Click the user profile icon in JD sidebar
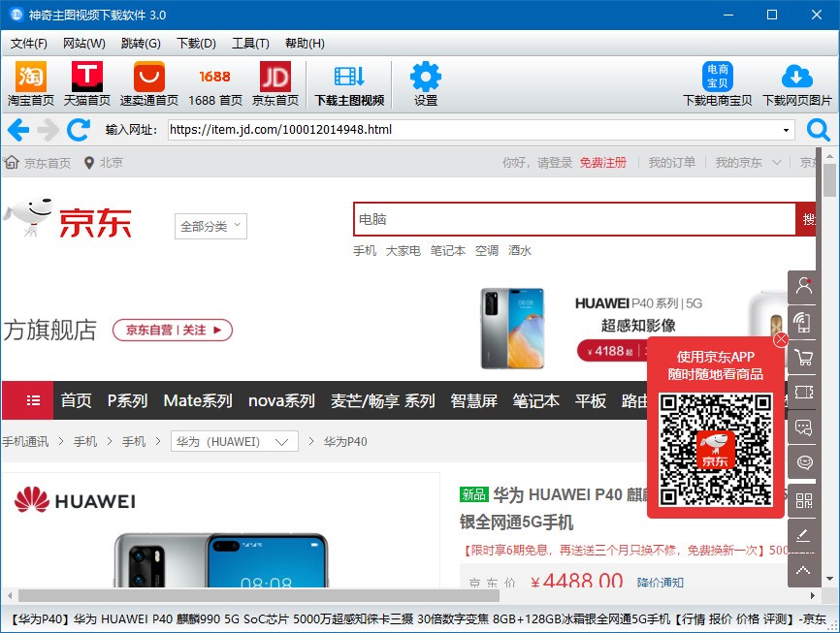This screenshot has width=840, height=633. pyautogui.click(x=803, y=285)
